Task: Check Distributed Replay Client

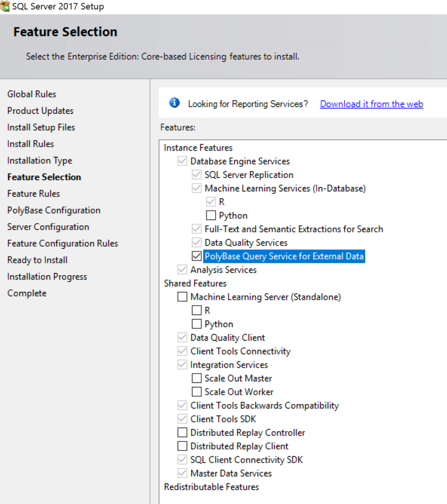Action: (182, 446)
